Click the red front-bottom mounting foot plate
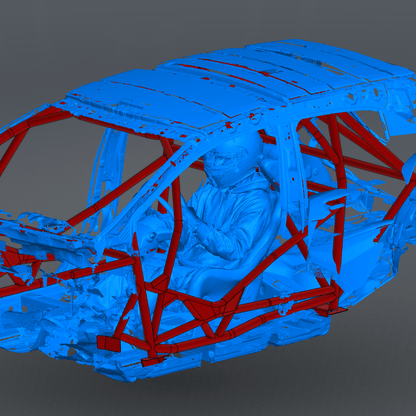The height and width of the screenshot is (416, 416). [154, 361]
